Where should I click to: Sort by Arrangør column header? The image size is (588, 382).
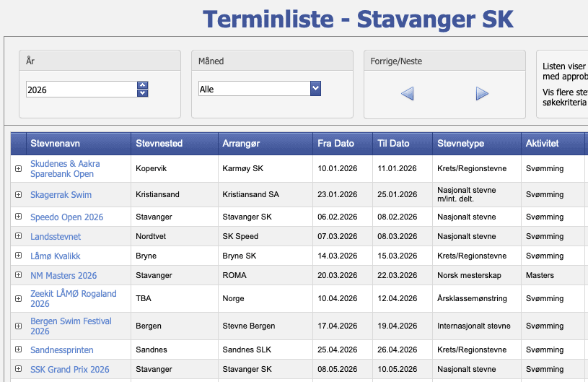(x=241, y=144)
